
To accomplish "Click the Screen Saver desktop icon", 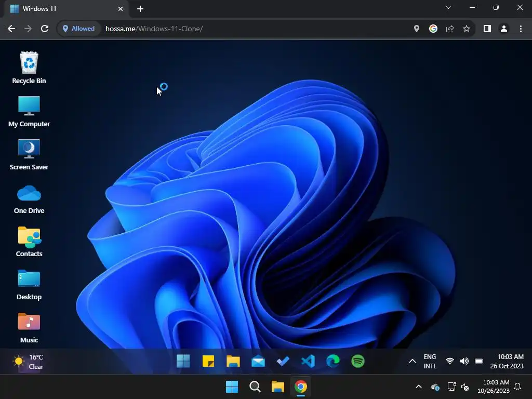I will [29, 154].
